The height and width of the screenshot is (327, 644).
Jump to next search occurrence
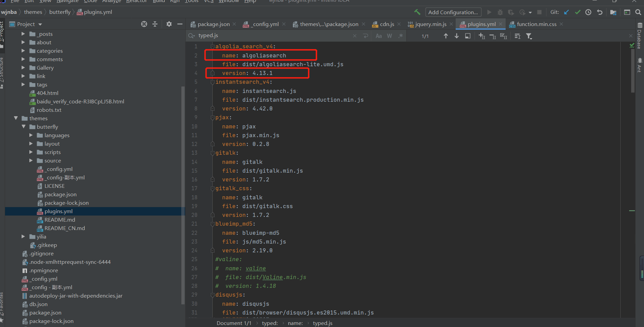pos(457,36)
